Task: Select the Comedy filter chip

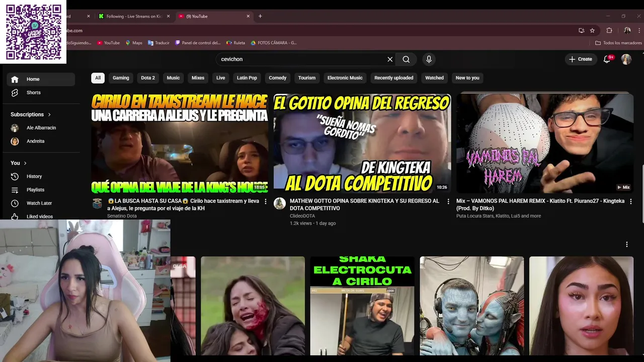Action: pyautogui.click(x=277, y=78)
